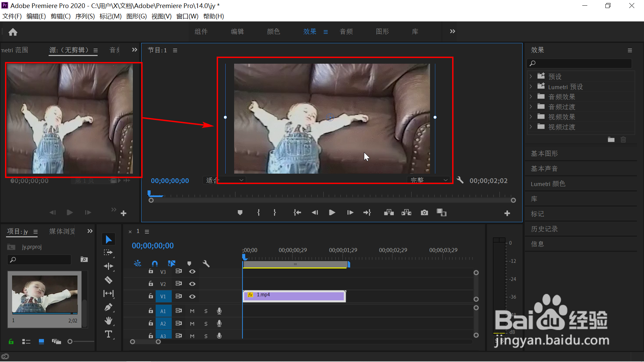The width and height of the screenshot is (644, 362).
Task: Switch to the 颜色 workspace tab
Action: [x=273, y=32]
